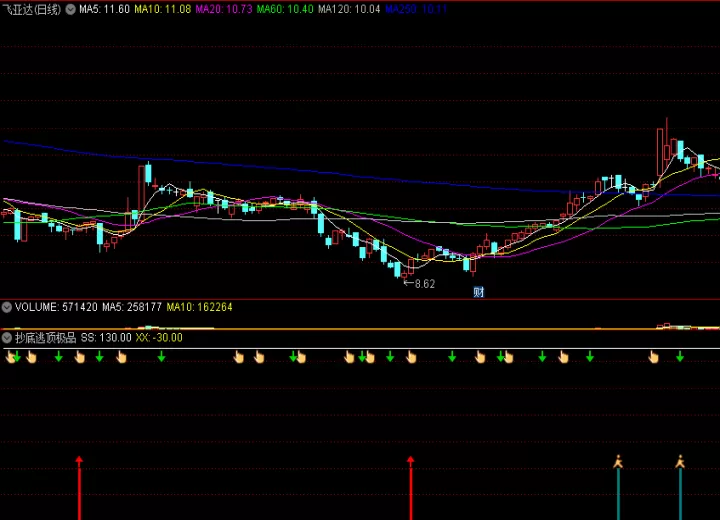Image resolution: width=720 pixels, height=520 pixels.
Task: Click the volume MA5: 258177 value
Action: click(132, 307)
